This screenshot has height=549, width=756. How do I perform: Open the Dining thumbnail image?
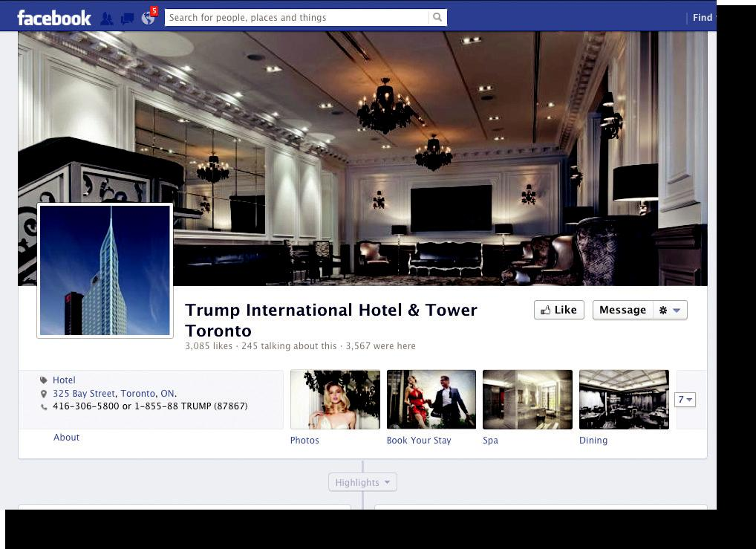pos(624,400)
